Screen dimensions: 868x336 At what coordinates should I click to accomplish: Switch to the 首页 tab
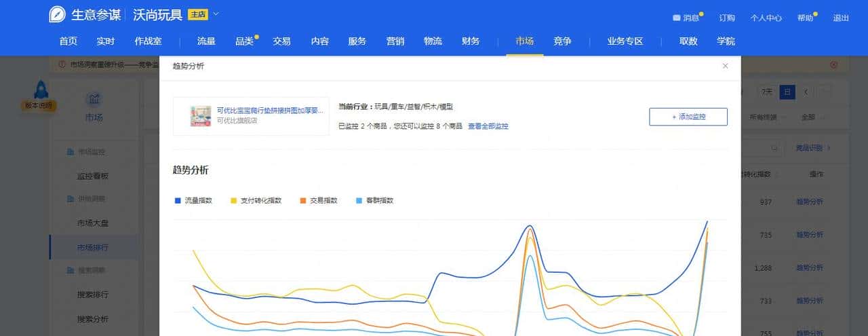coord(68,41)
